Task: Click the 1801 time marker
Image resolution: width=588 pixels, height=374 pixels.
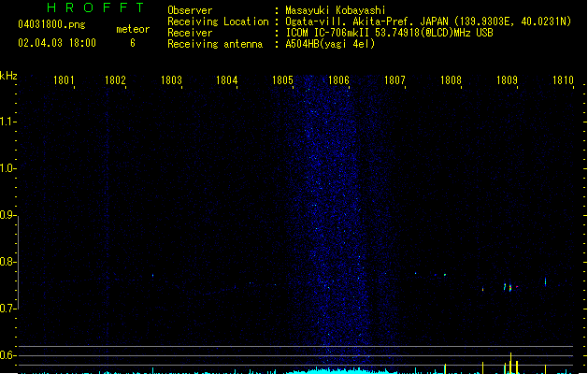Action: click(64, 80)
